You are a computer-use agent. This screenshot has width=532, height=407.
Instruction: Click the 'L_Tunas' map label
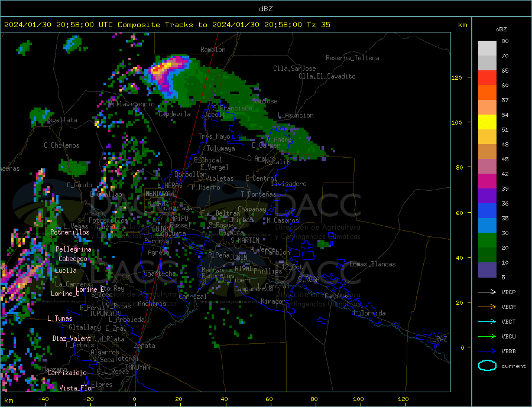[x=60, y=318]
